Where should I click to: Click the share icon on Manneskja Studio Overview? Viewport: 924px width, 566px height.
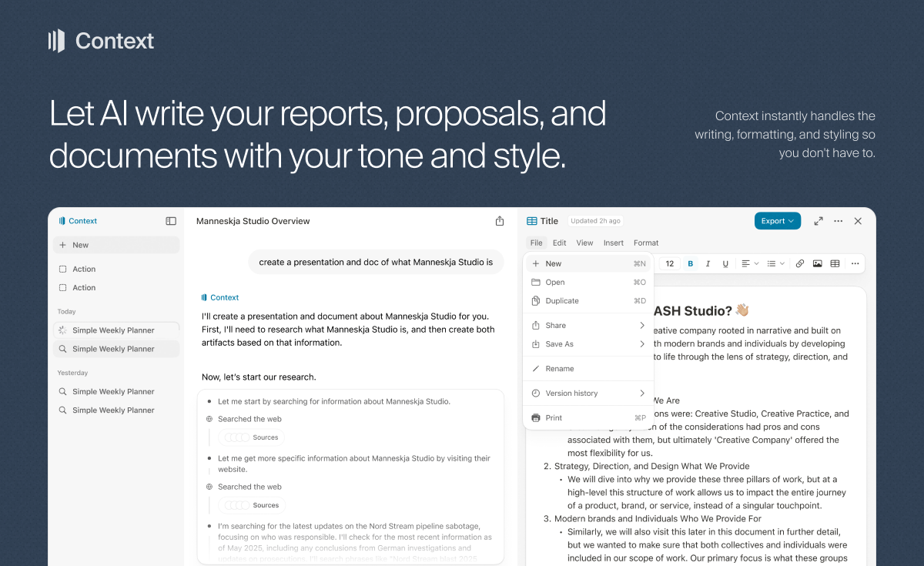499,219
